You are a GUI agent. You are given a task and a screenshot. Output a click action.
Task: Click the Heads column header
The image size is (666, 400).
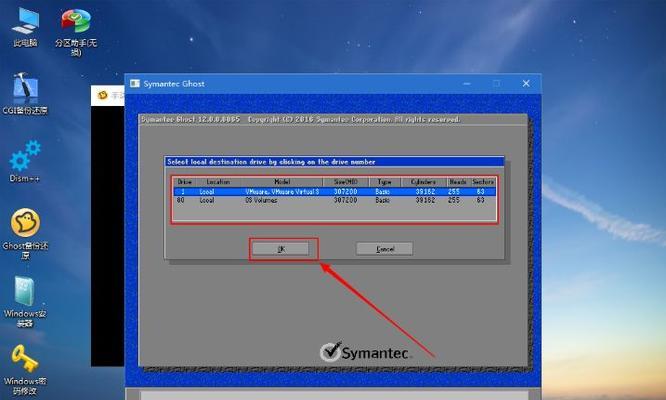click(458, 182)
